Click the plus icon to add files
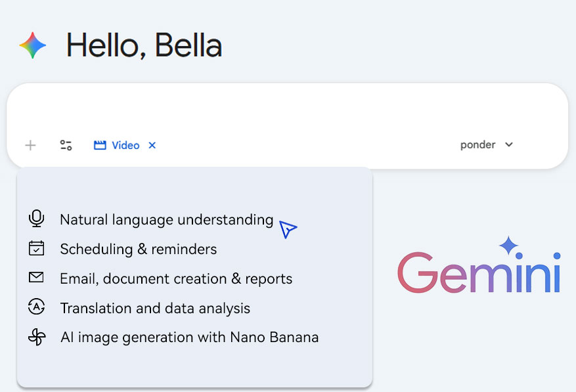The image size is (576, 392). 30,145
